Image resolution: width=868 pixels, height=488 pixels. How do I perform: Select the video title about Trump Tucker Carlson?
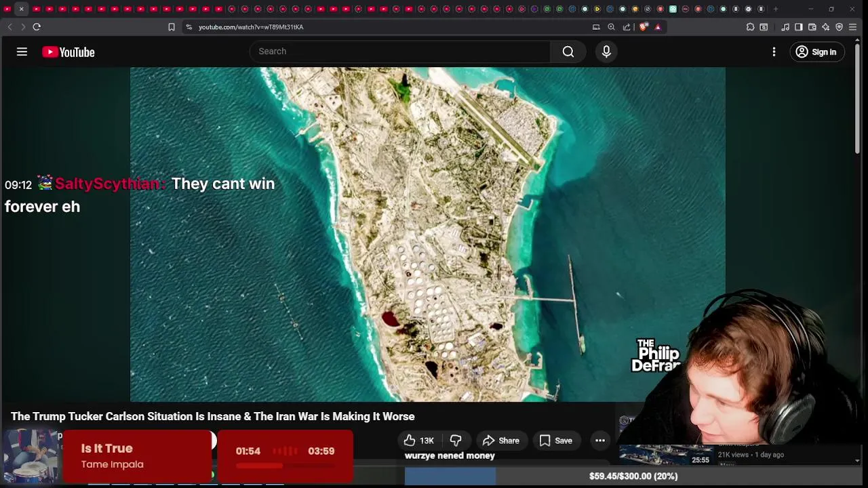(212, 416)
